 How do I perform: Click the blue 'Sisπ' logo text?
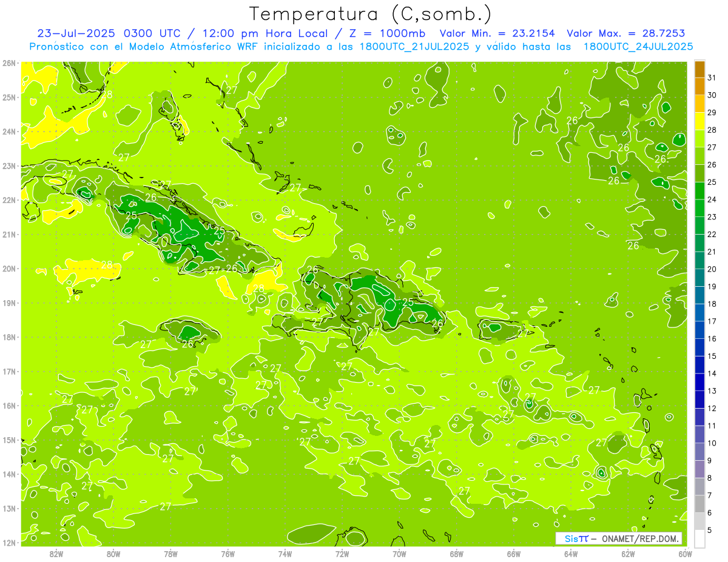[x=576, y=538]
